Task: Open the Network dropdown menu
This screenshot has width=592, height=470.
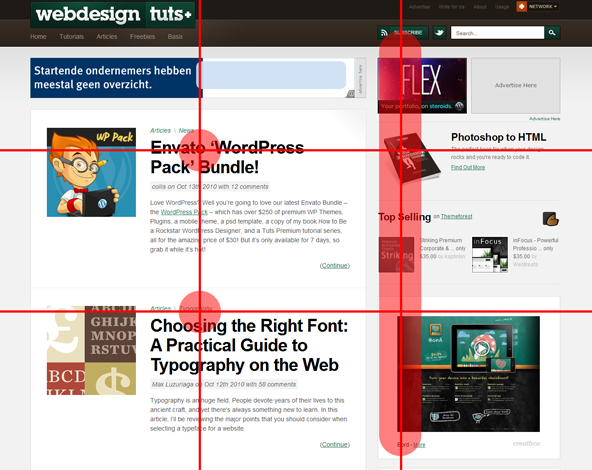Action: (x=538, y=6)
